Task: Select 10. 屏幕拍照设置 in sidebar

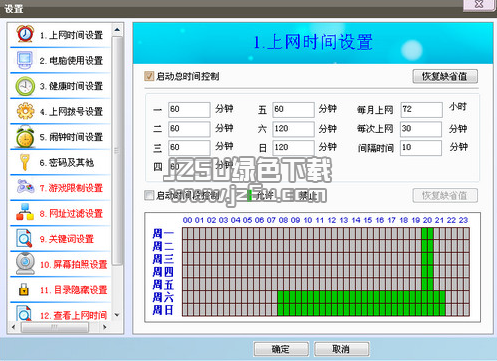Action: (74, 265)
